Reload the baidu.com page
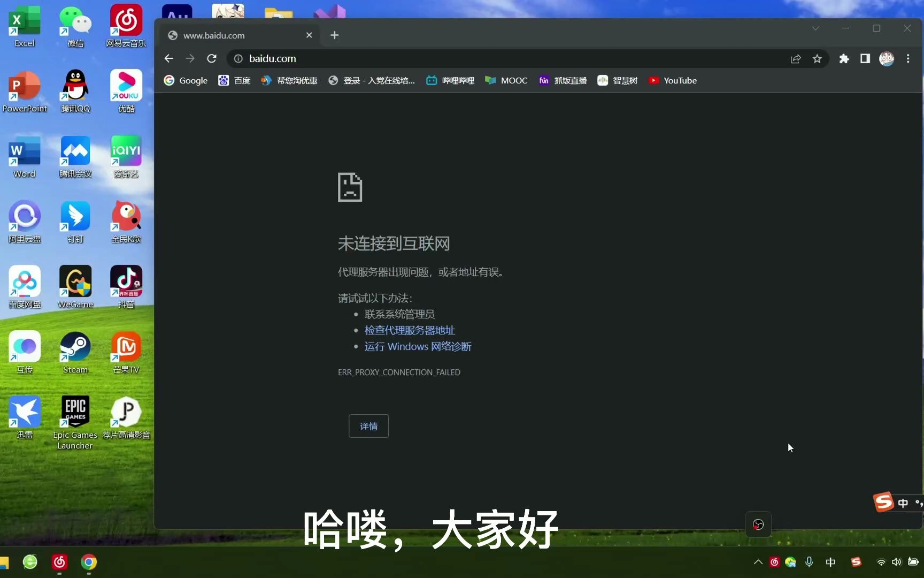This screenshot has width=924, height=578. [212, 59]
